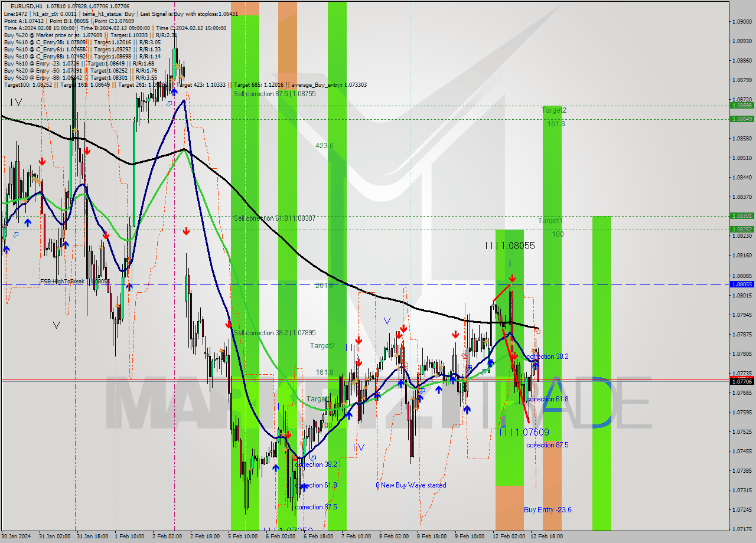Viewport: 756px width, 543px height.
Task: Click the '423.6' Fibonacci level label
Action: click(324, 145)
